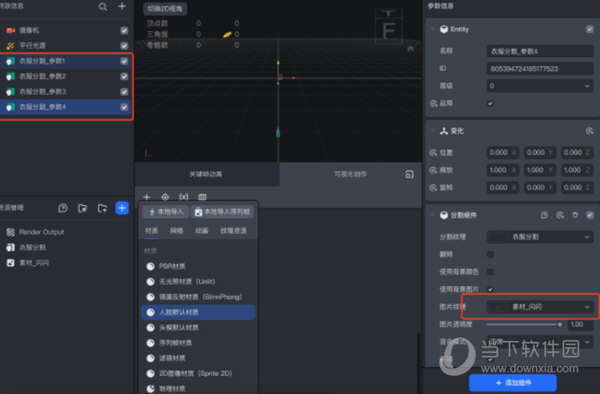Toggle visibility checkbox of 平行光源
Image resolution: width=600 pixels, height=394 pixels.
coord(124,46)
